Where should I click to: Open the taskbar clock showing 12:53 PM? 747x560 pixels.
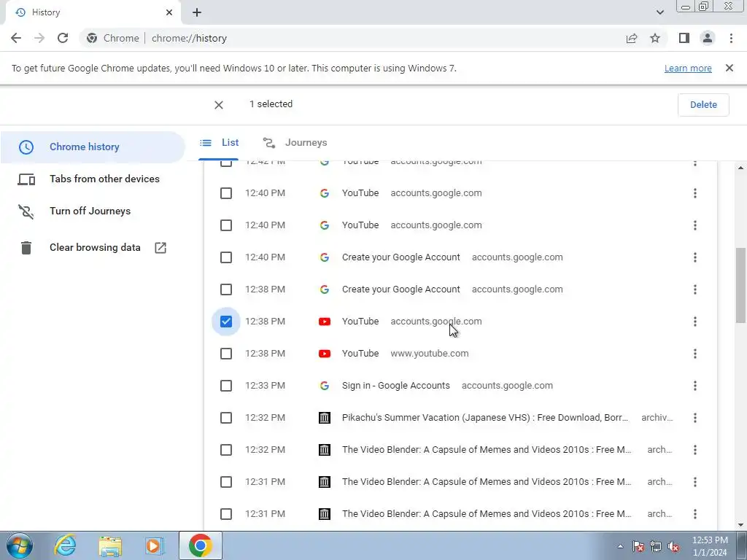pos(710,546)
